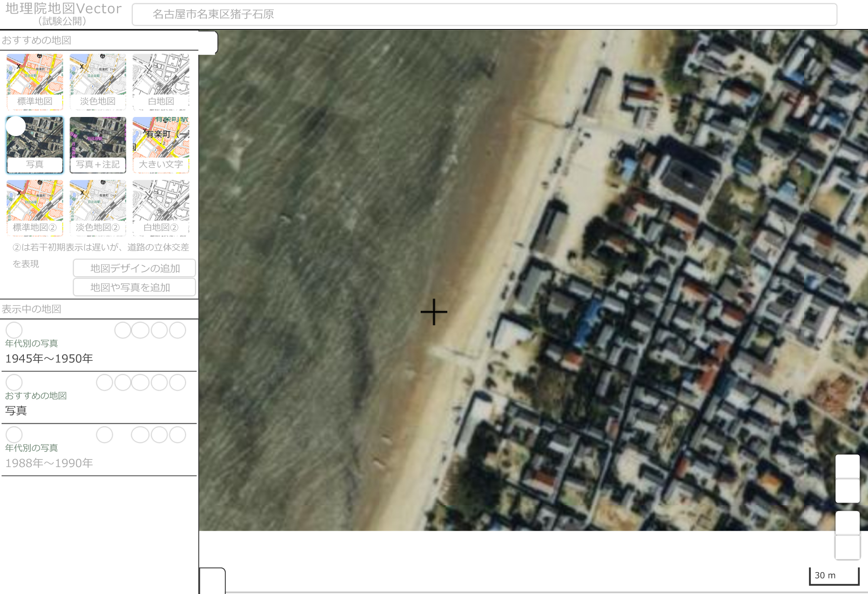Select the 白地図 map thumbnail
Image resolution: width=868 pixels, height=594 pixels.
tap(161, 82)
